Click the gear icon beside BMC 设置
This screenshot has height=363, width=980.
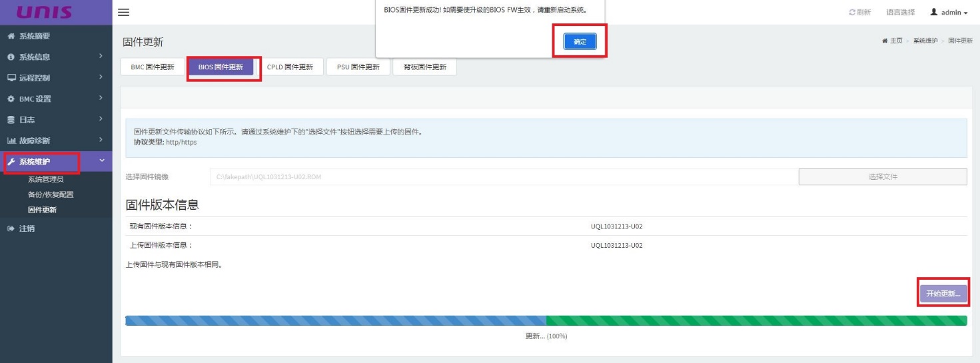(11, 99)
